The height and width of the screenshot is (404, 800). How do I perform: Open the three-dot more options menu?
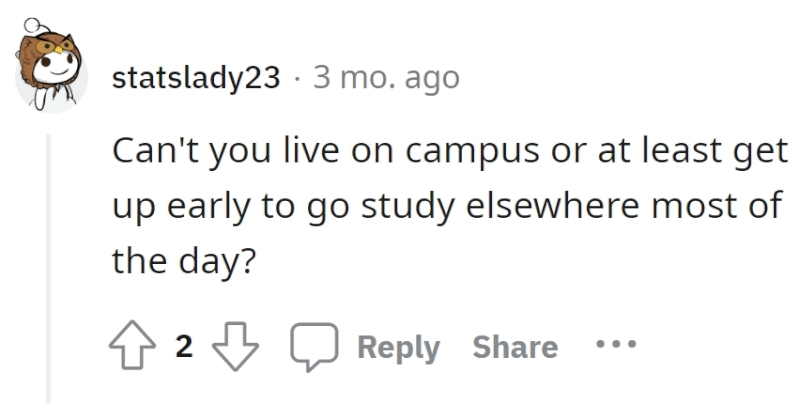pyautogui.click(x=616, y=344)
